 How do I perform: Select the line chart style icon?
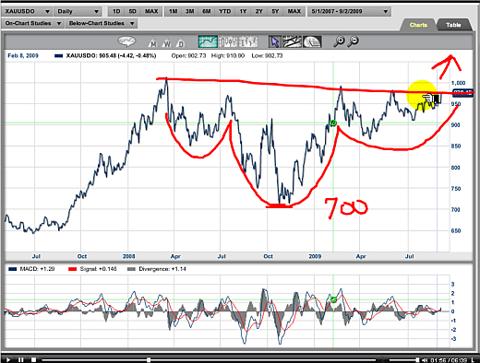pos(208,42)
